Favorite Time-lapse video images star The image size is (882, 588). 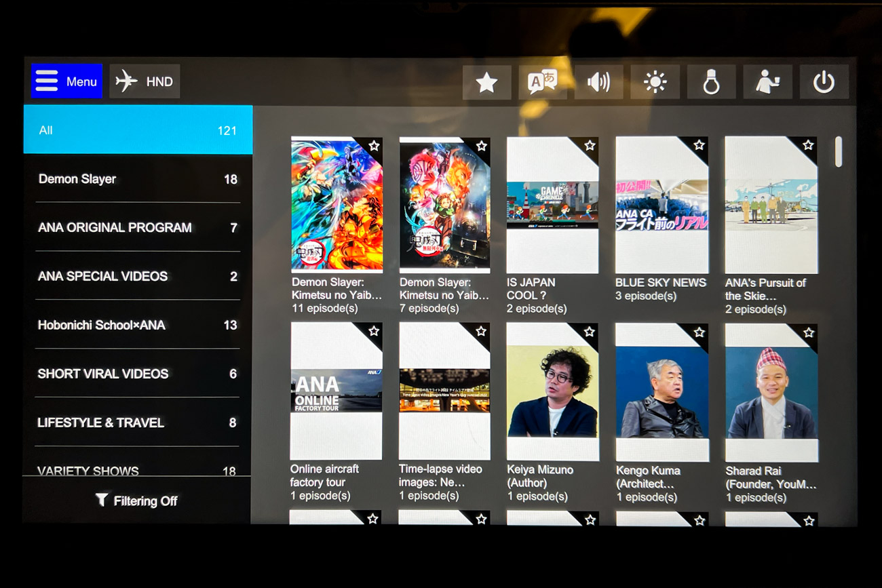pyautogui.click(x=481, y=331)
